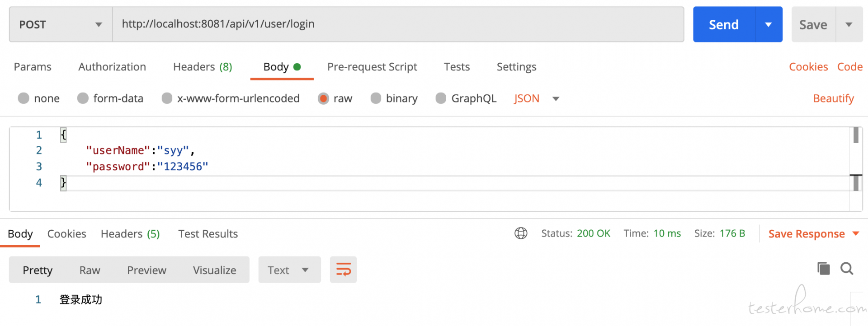Choose GraphQL body type radio

pyautogui.click(x=441, y=98)
